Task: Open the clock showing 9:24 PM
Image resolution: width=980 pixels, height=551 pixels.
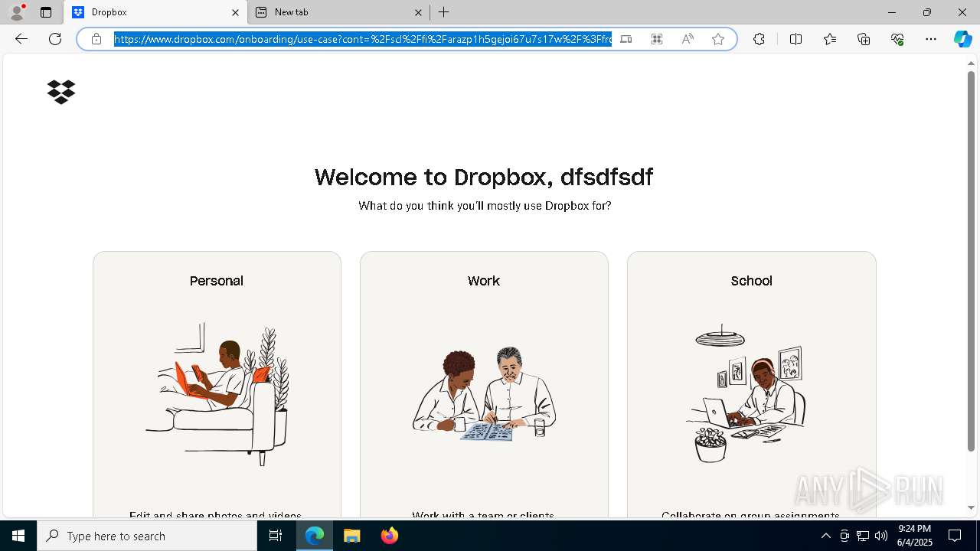Action: (x=914, y=536)
